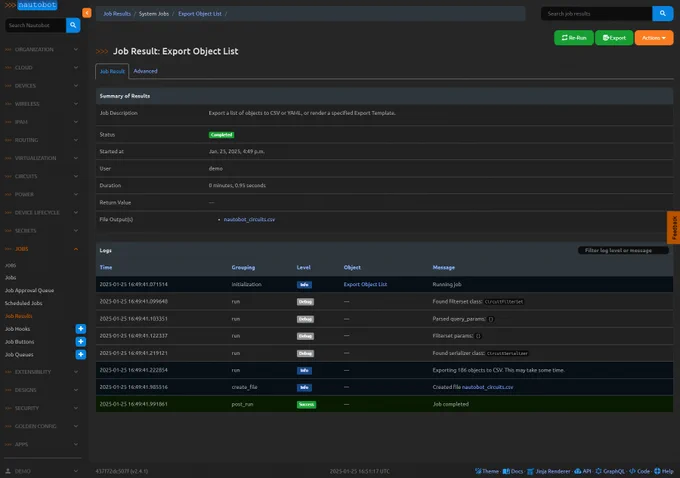Expand the Secrets menu
Screen dimensions: 680x478
pos(42,231)
